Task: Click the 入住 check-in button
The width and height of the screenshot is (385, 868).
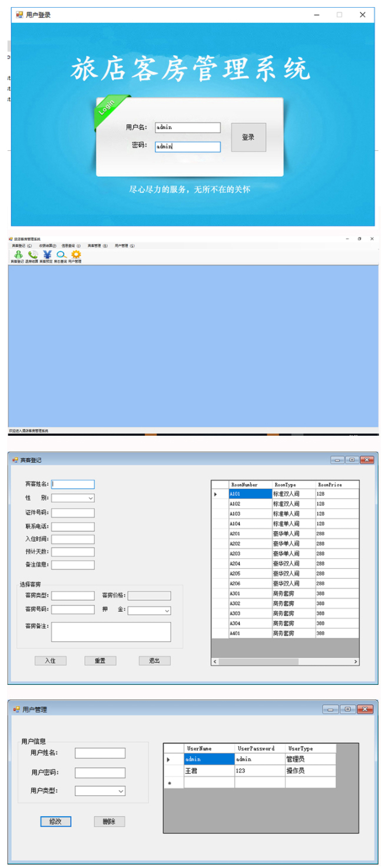Action: 50,661
